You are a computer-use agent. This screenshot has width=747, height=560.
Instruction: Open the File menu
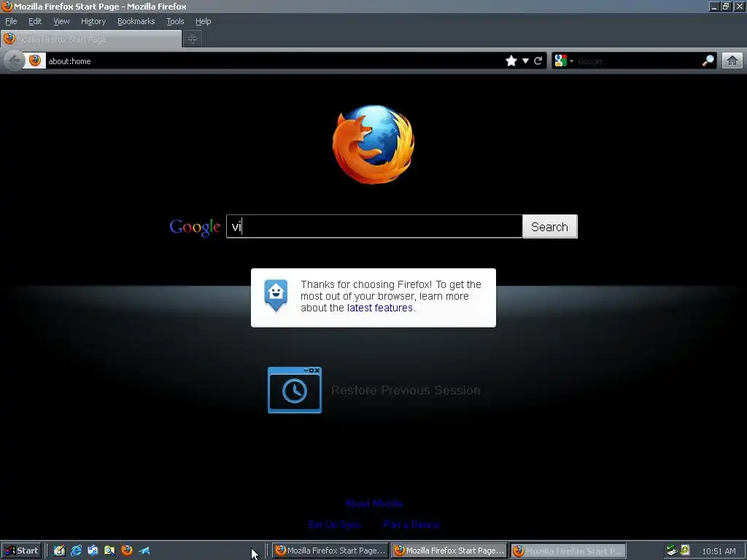(11, 21)
